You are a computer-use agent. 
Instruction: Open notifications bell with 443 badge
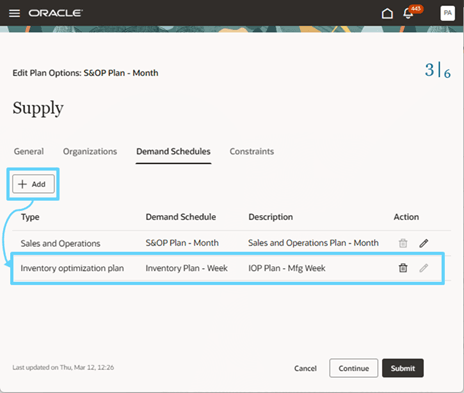coord(409,13)
